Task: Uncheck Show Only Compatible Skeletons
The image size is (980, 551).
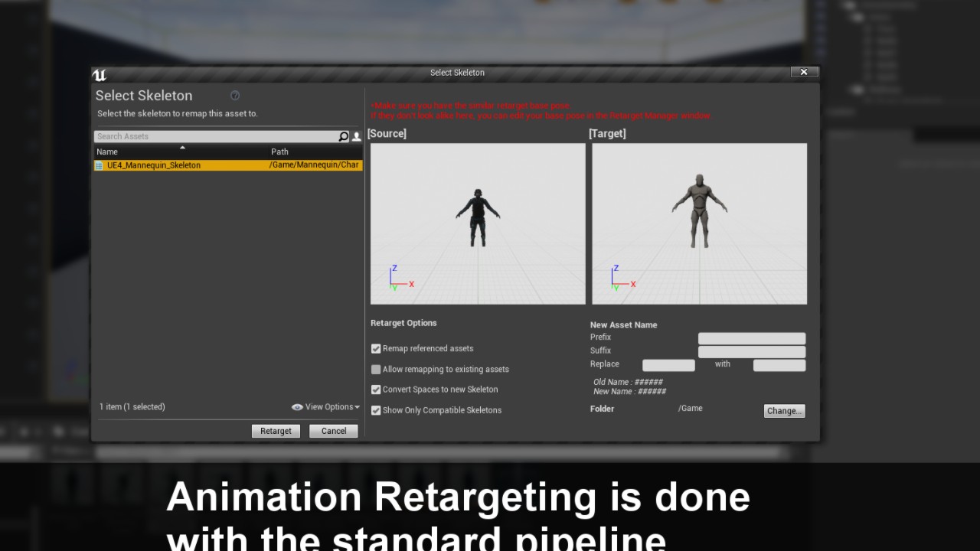Action: pyautogui.click(x=376, y=410)
